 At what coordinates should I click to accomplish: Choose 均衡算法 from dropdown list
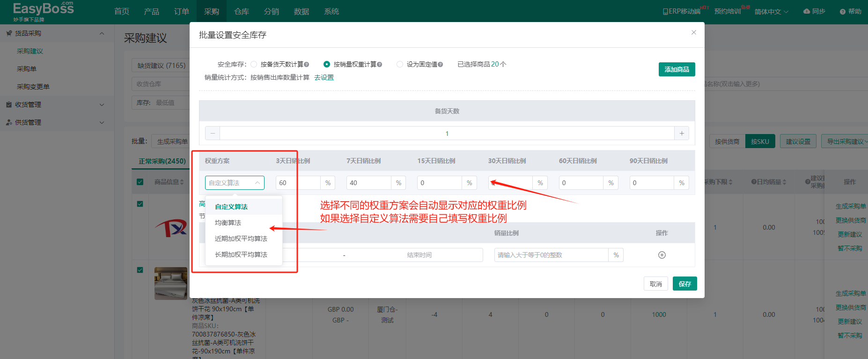[x=244, y=223]
